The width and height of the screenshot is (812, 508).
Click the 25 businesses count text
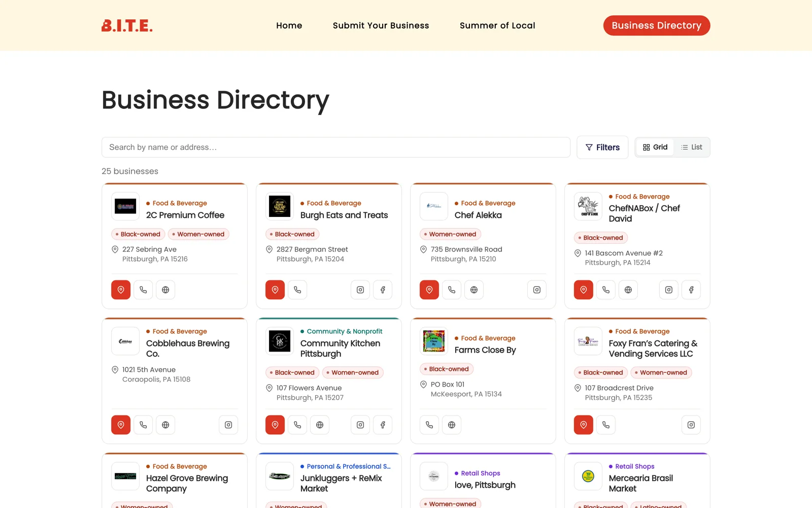coord(130,171)
